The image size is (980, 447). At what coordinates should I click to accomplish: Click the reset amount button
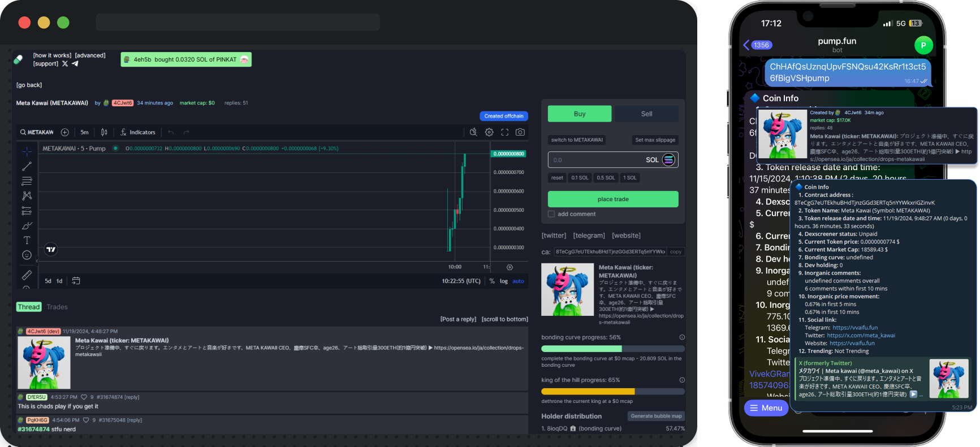click(x=557, y=177)
